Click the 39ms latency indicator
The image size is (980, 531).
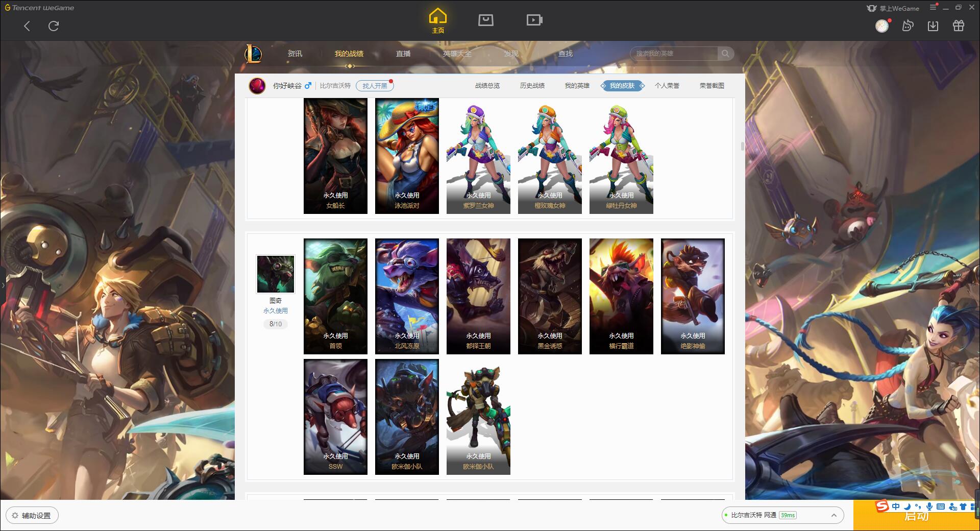pos(788,515)
